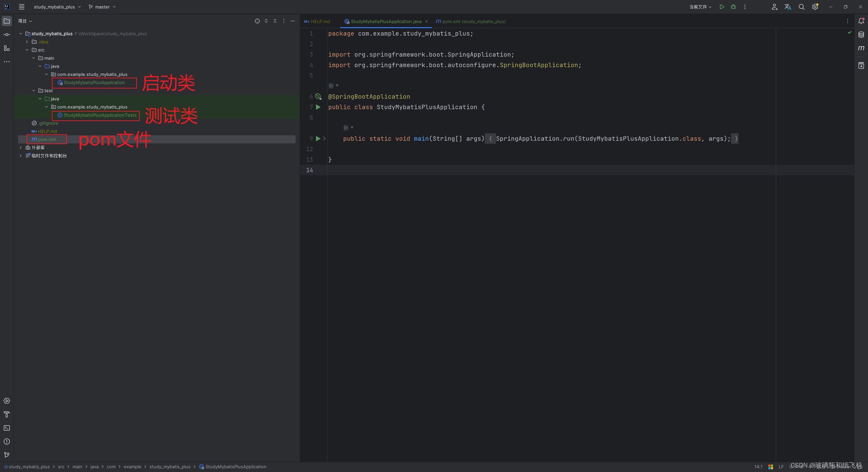Image resolution: width=868 pixels, height=472 pixels.
Task: Open the Structure tool window
Action: coord(7,48)
